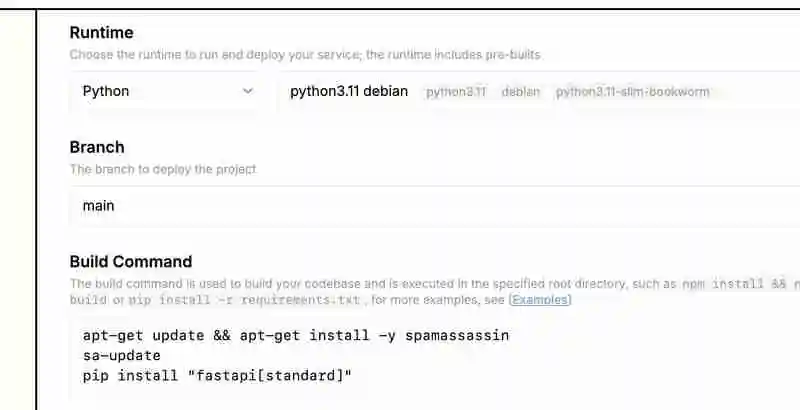Click the python3.11-slim-bookworm tag

[632, 92]
